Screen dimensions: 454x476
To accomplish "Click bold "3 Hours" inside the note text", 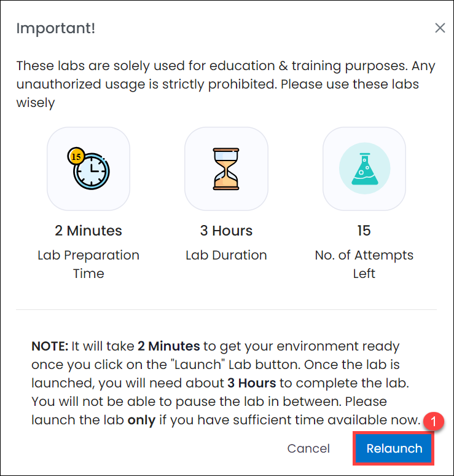I will click(252, 383).
